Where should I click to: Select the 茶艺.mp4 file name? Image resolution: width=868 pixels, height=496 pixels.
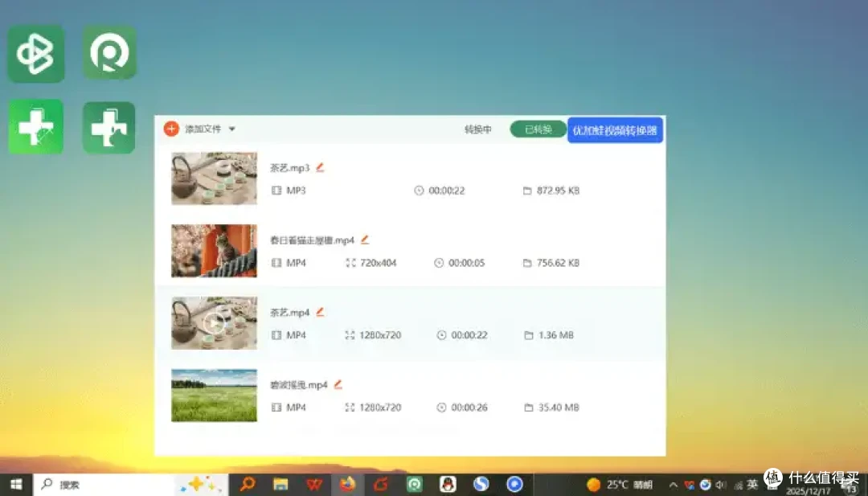tap(289, 312)
